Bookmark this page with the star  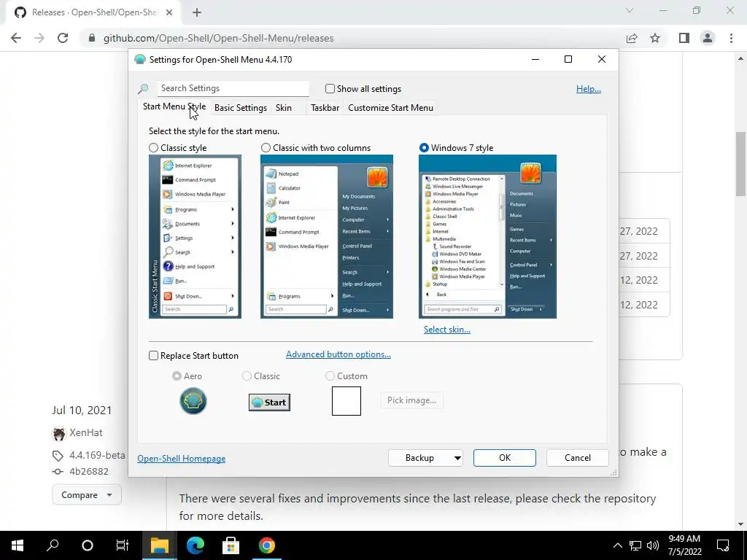click(655, 38)
